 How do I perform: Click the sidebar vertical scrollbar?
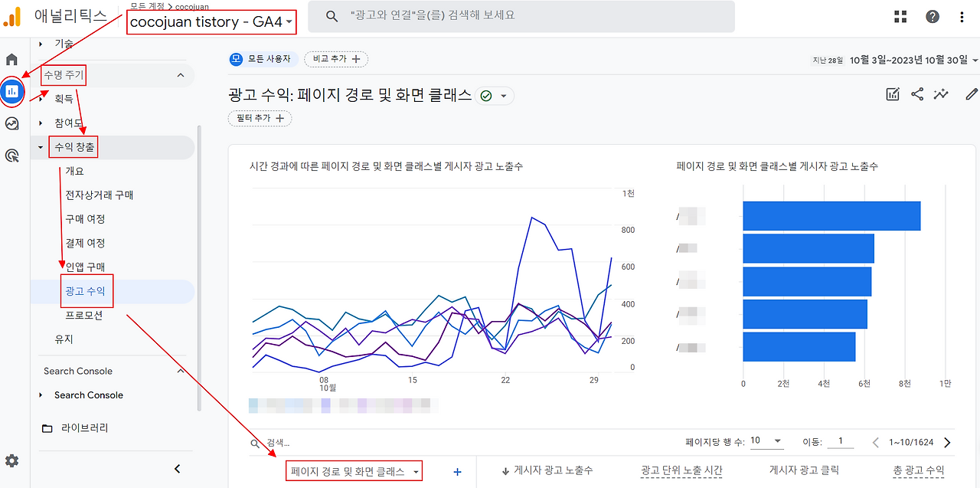(200, 268)
